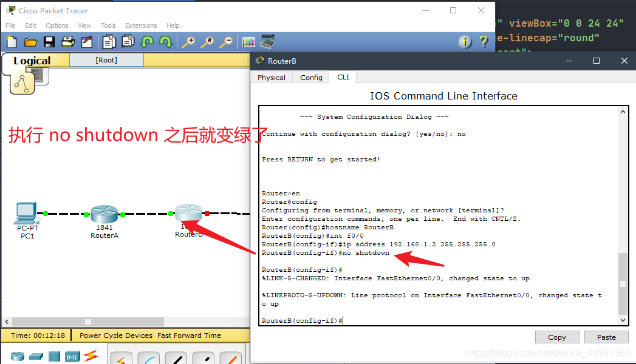The width and height of the screenshot is (636, 364).
Task: Pick the light-blue console cable
Action: [x=148, y=358]
